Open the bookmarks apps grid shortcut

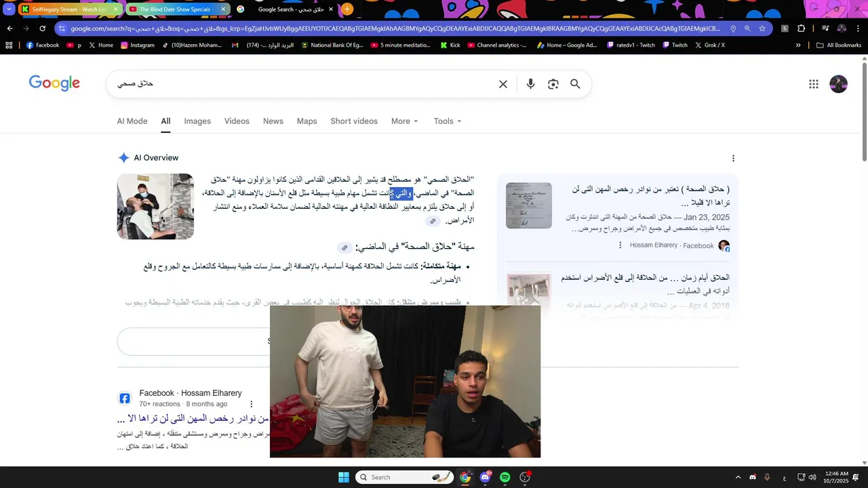tap(9, 45)
